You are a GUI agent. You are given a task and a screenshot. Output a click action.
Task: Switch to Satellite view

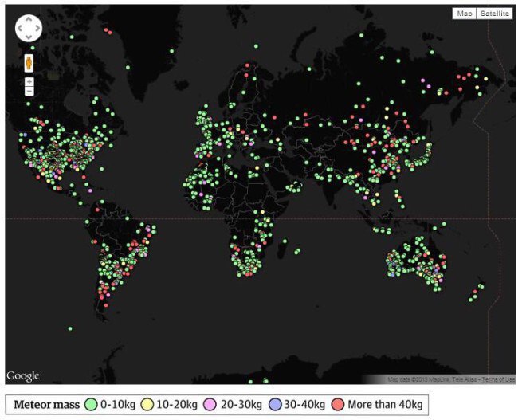[494, 14]
